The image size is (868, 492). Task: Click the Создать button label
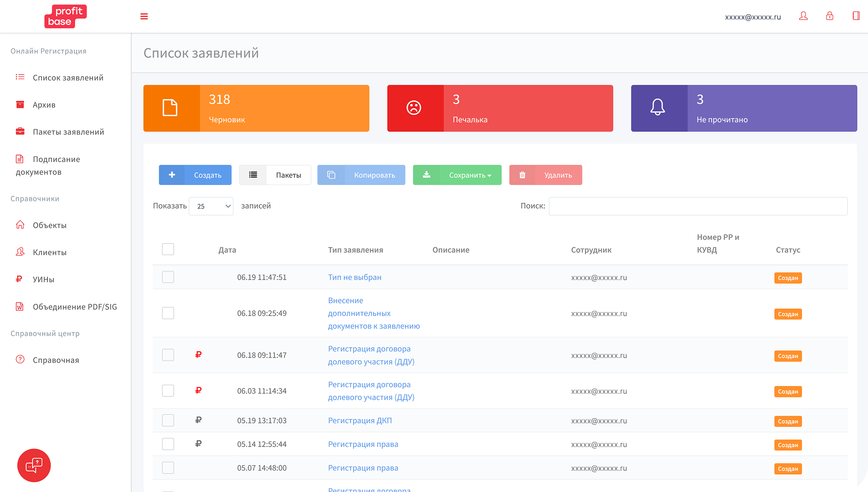tap(208, 175)
